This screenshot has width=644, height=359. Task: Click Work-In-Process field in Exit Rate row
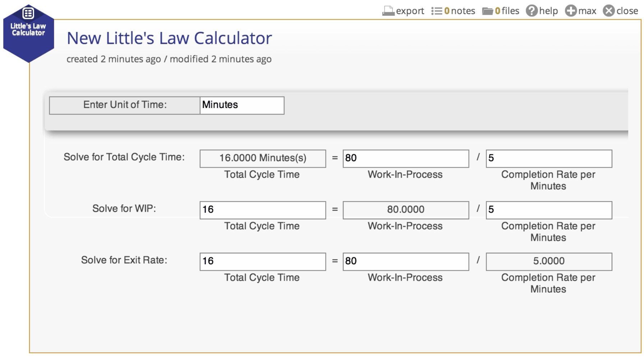click(406, 262)
